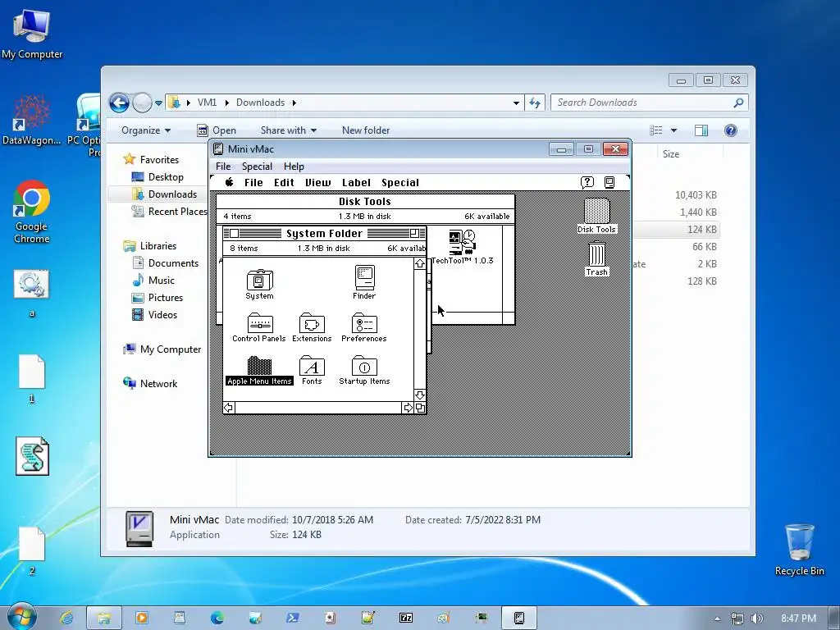The width and height of the screenshot is (840, 630).
Task: Open 7-Zip from the taskbar
Action: 406,618
